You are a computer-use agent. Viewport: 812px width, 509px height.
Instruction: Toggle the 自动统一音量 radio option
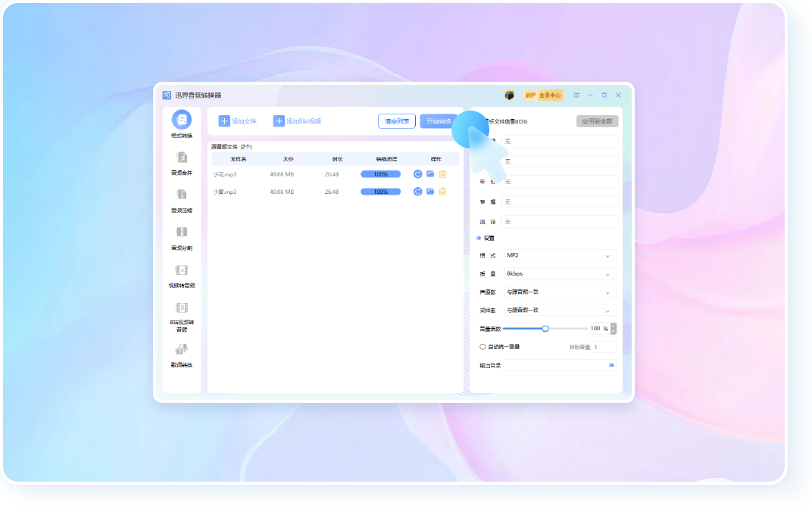pos(482,347)
